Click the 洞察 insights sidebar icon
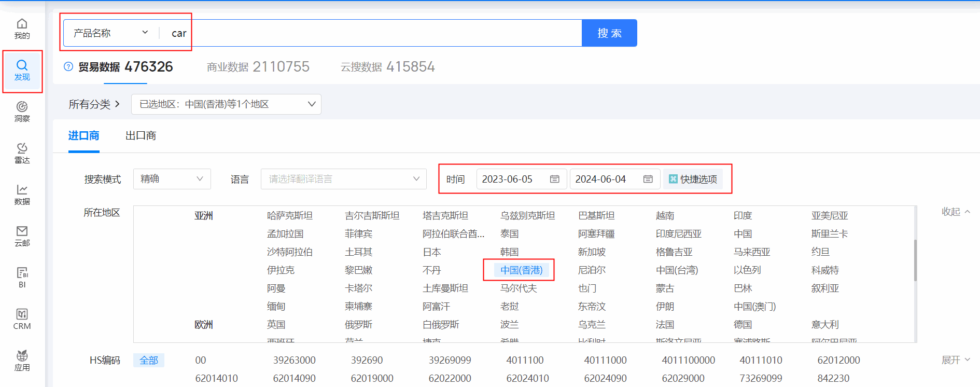This screenshot has width=980, height=387. (x=22, y=112)
